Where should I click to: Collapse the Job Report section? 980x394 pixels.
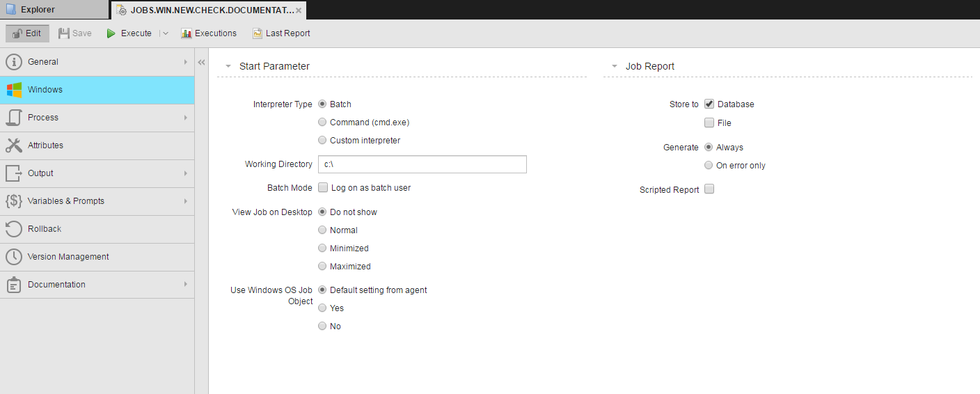coord(615,67)
